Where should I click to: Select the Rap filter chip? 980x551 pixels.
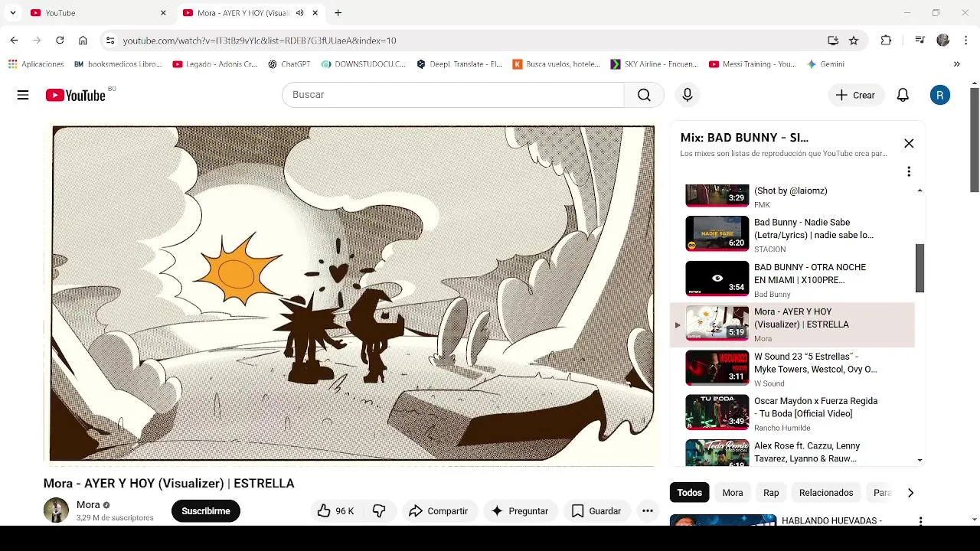771,493
